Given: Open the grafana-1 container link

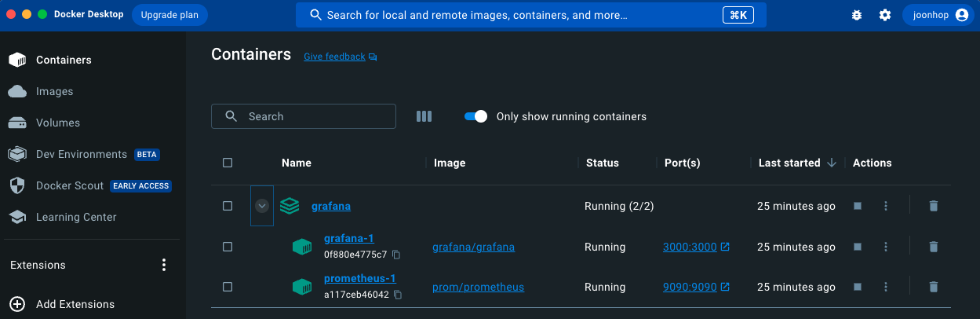Looking at the screenshot, I should 348,238.
